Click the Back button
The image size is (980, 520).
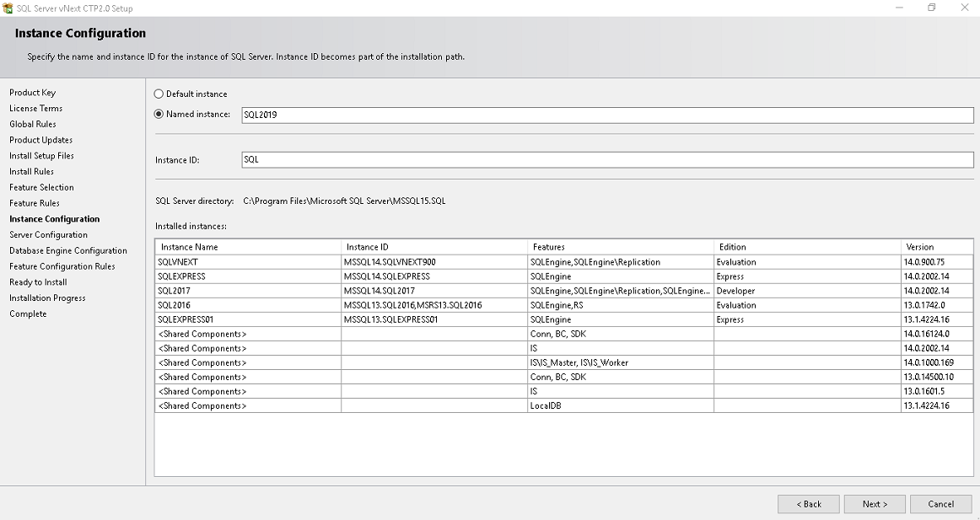808,504
